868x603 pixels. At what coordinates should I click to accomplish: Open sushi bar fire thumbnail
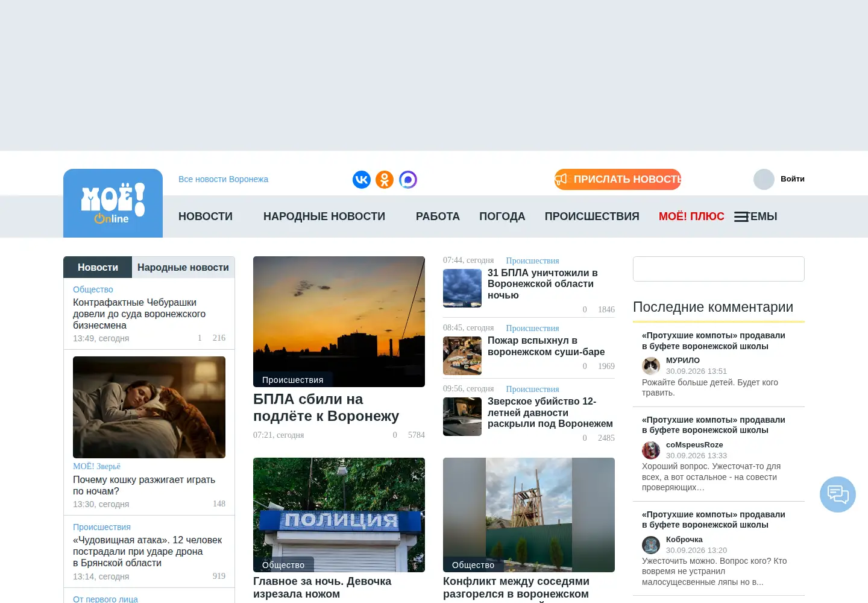pyautogui.click(x=462, y=356)
